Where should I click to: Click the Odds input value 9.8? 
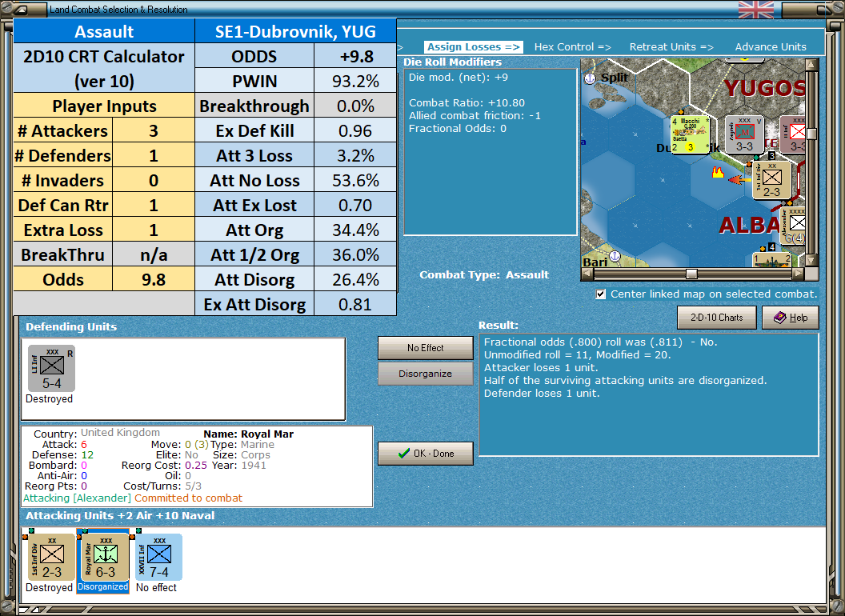154,279
